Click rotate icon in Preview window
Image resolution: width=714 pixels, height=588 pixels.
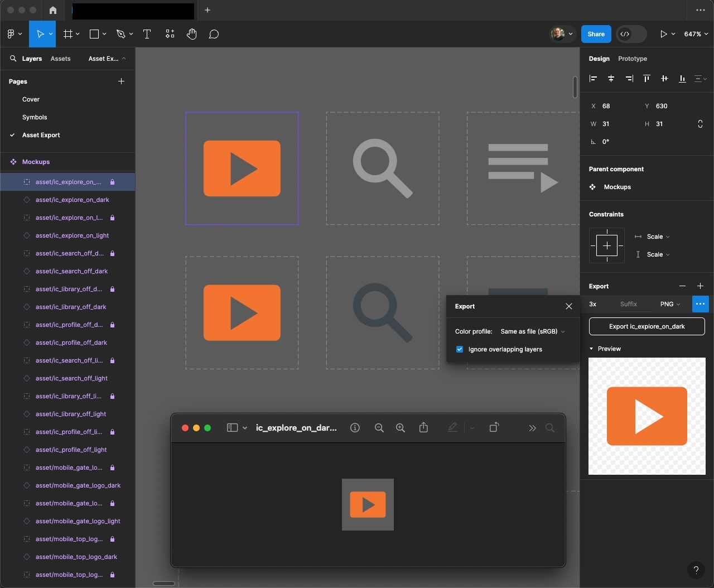[x=494, y=427]
